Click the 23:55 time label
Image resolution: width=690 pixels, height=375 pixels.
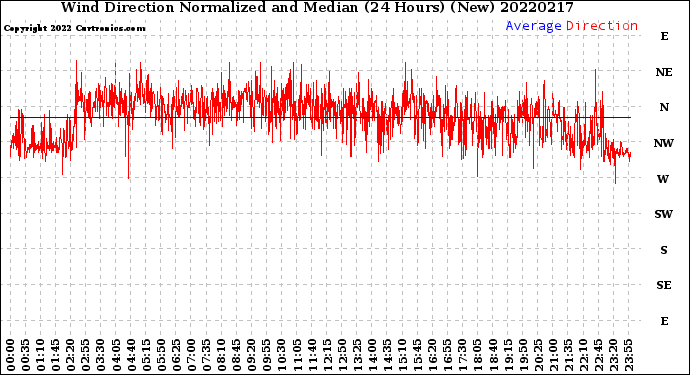(x=628, y=356)
